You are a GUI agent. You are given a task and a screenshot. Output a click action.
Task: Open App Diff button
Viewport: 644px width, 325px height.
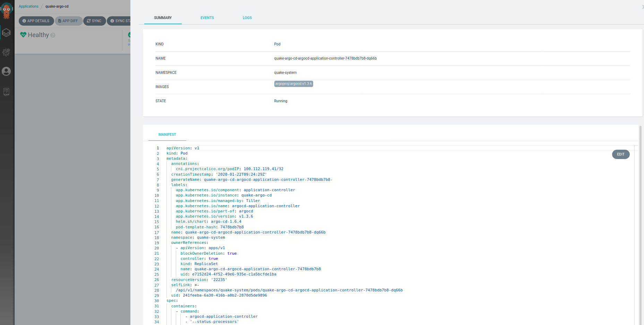(x=68, y=21)
